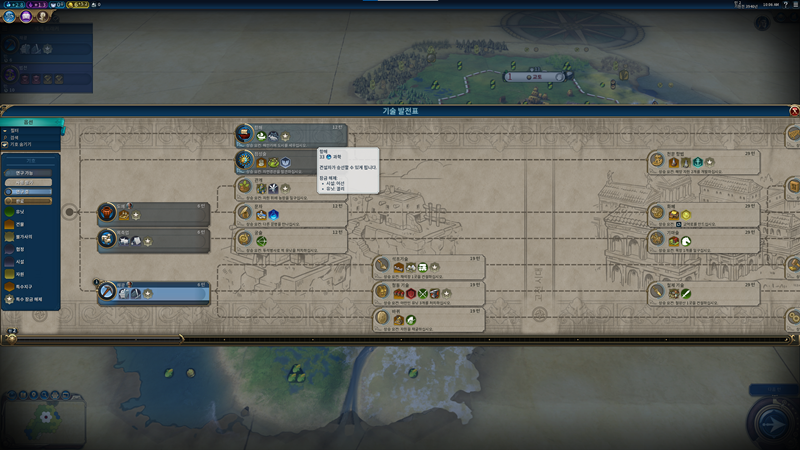
Task: Click the red hexagon icon in Bronze Working node
Action: [411, 294]
